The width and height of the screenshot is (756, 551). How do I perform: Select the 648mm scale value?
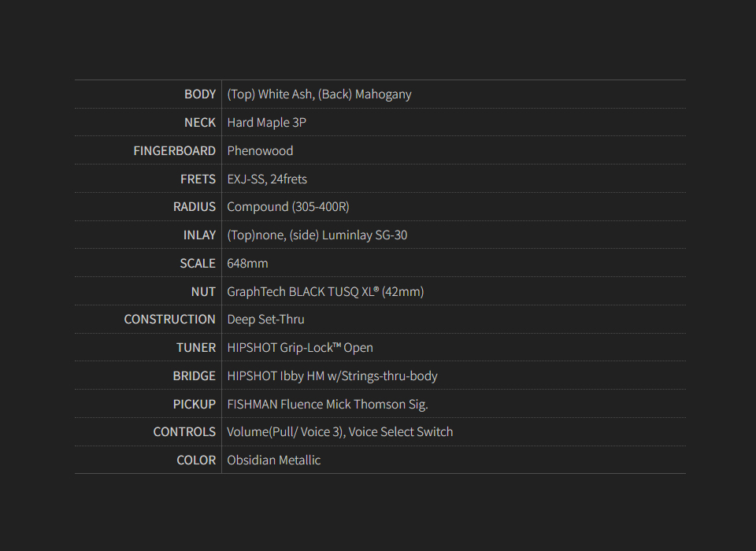247,264
